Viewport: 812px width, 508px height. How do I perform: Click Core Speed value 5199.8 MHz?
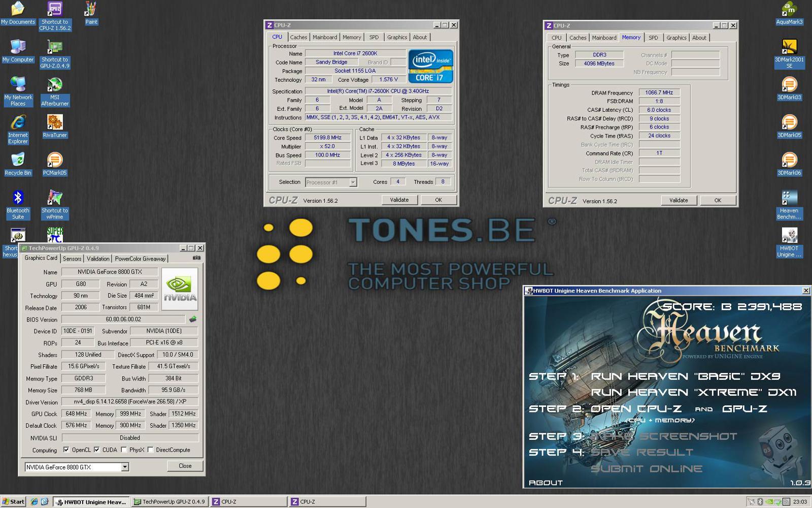[328, 138]
